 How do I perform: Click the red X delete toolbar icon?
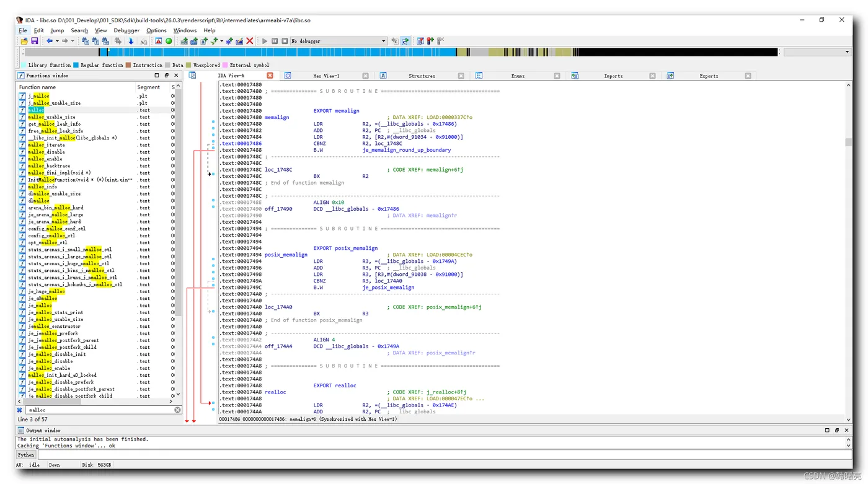point(250,41)
